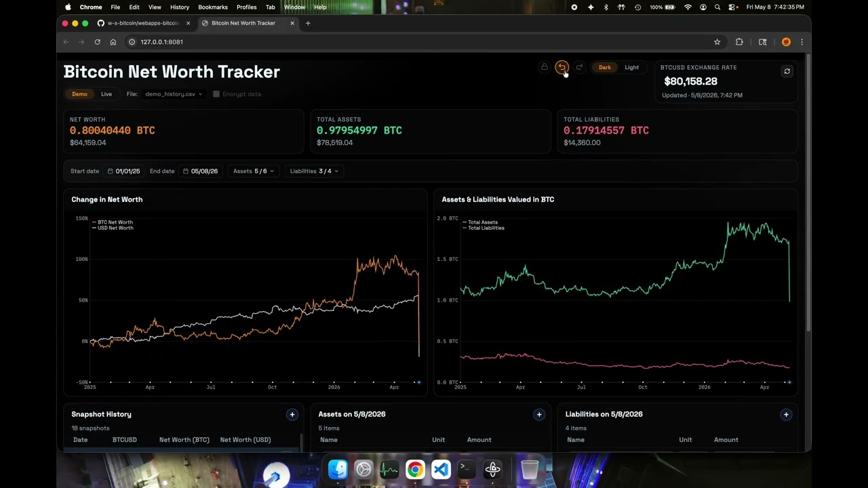Click the Total Liabilities legend entry

coord(483,228)
